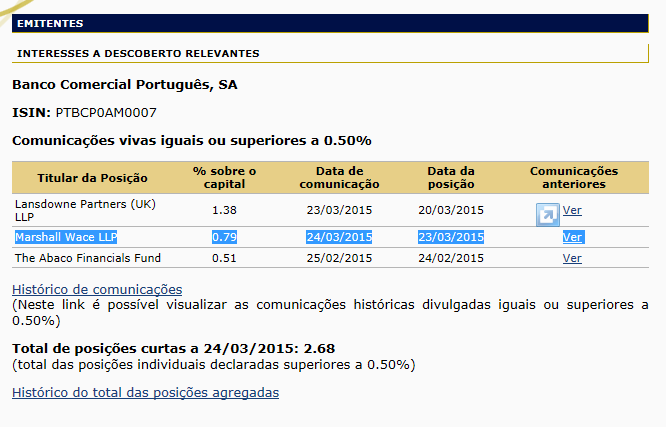The width and height of the screenshot is (666, 427).
Task: Click the Data da posição column header
Action: 451,177
